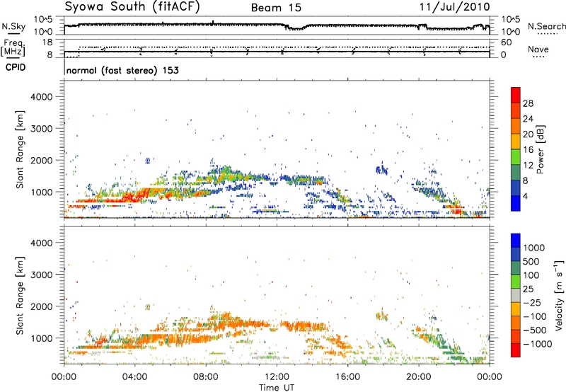
Task: Click the gray -25 to 25 velocity segment
Action: click(516, 295)
